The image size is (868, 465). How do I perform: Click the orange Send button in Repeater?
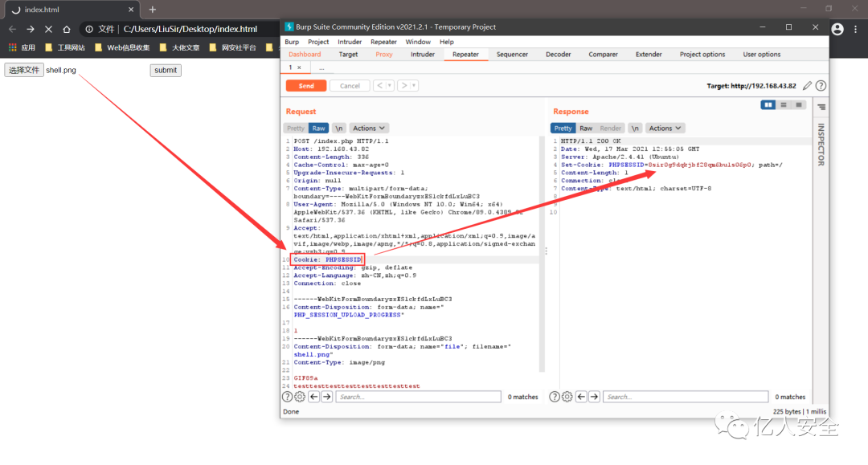[x=306, y=86]
